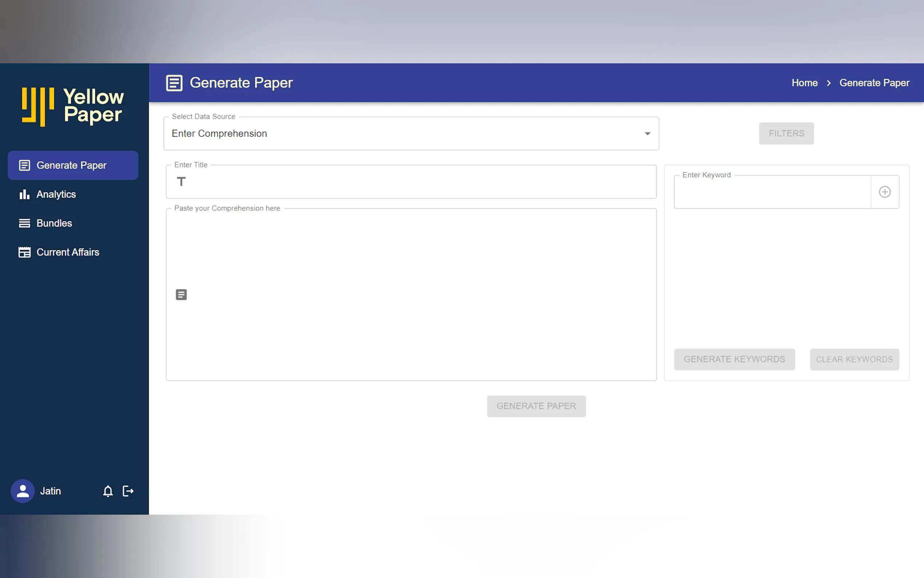Image resolution: width=924 pixels, height=578 pixels.
Task: Go to Bundles in the sidebar
Action: point(54,223)
